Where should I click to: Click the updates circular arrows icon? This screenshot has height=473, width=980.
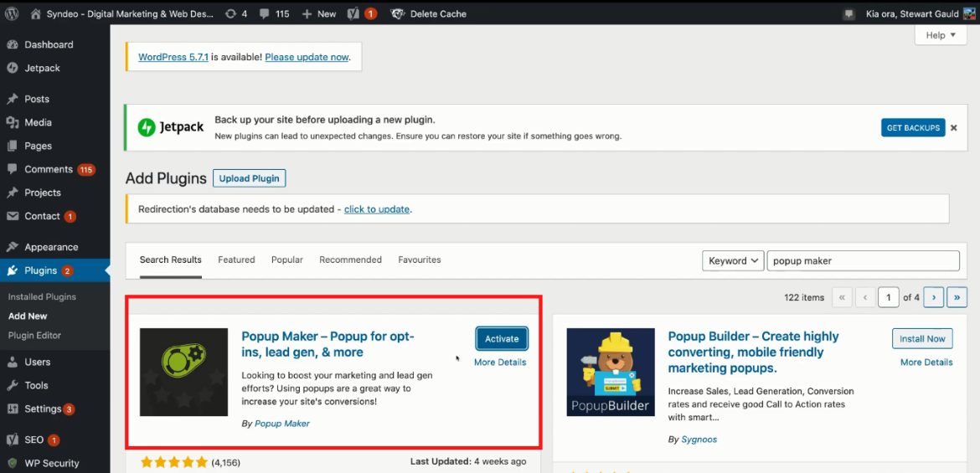[x=230, y=13]
